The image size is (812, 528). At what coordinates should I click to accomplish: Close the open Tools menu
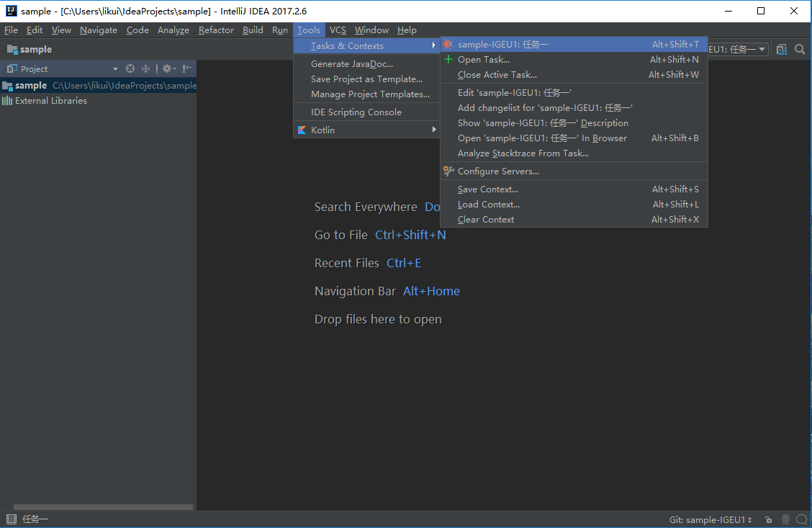[x=309, y=30]
